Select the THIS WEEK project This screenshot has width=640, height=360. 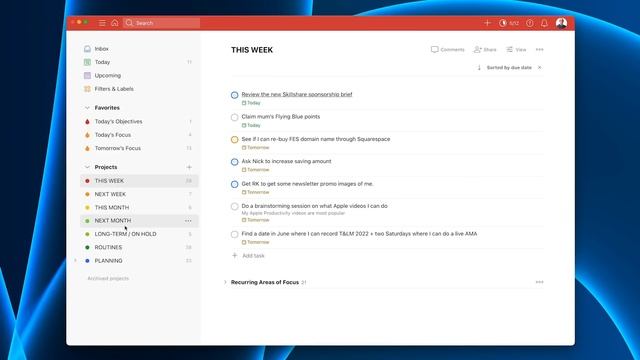coord(139,181)
